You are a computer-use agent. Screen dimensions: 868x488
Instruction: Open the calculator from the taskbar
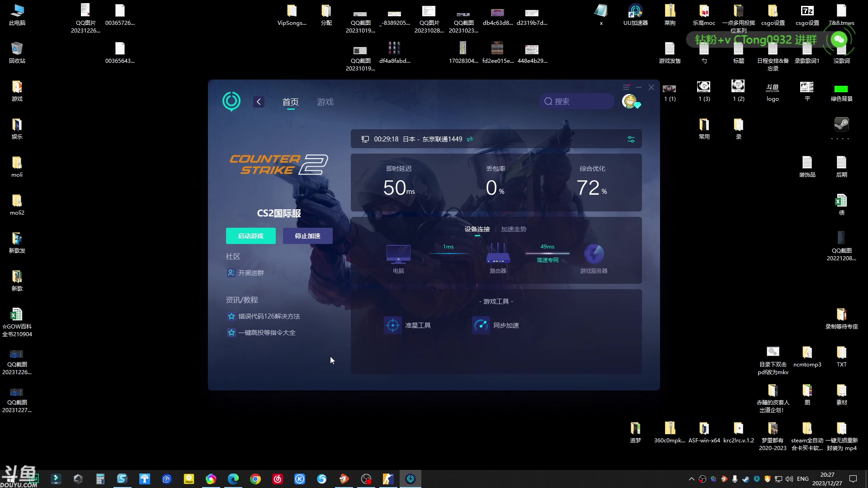point(100,479)
